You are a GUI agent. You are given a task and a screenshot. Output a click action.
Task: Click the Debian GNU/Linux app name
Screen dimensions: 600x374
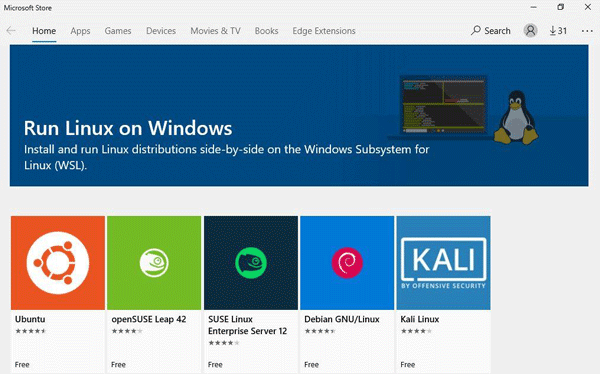click(342, 319)
